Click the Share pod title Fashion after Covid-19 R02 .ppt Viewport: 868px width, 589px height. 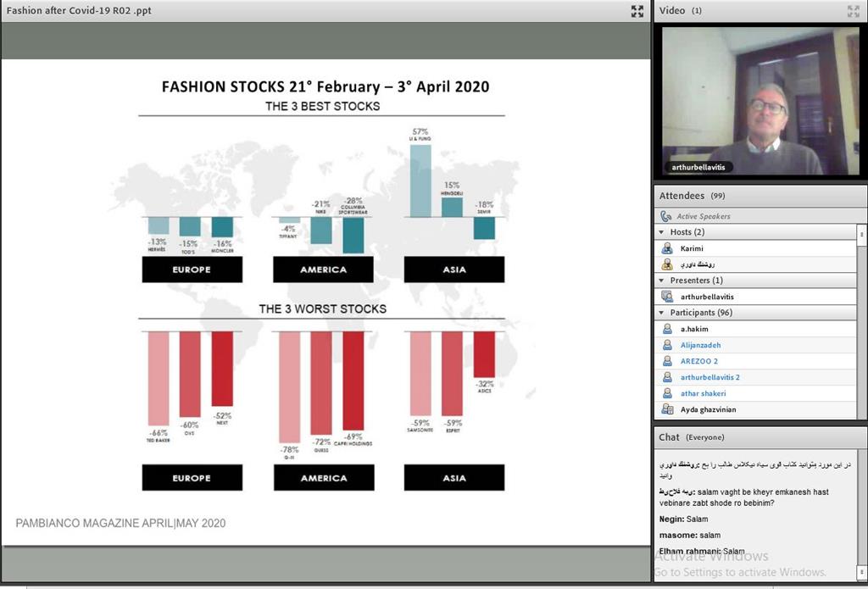click(x=79, y=10)
